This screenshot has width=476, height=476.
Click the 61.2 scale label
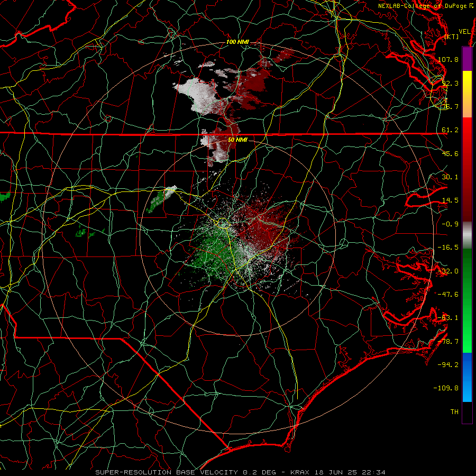click(x=450, y=130)
